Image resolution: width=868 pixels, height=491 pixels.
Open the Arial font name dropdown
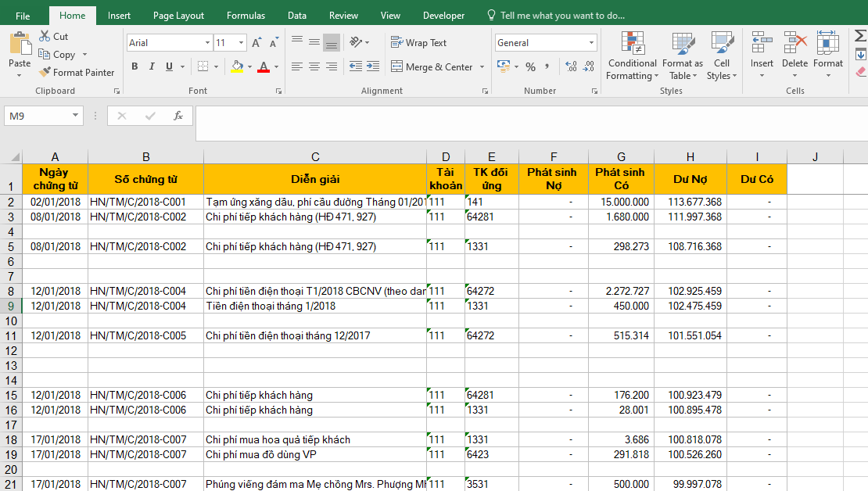coord(207,43)
